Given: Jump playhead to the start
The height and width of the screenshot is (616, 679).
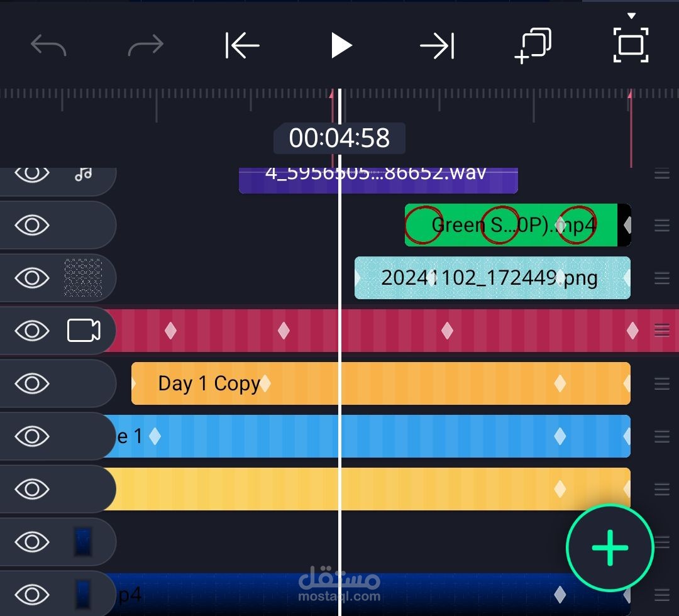Looking at the screenshot, I should 242,45.
